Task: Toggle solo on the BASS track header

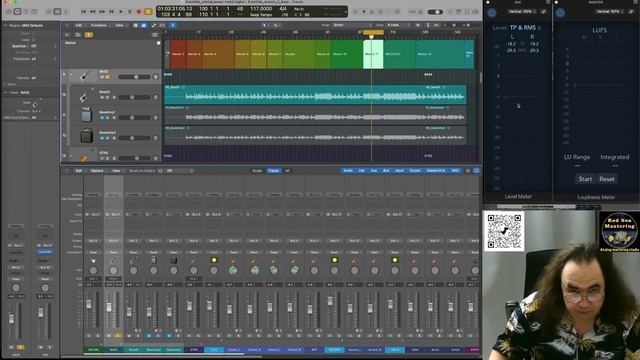Action: click(108, 77)
